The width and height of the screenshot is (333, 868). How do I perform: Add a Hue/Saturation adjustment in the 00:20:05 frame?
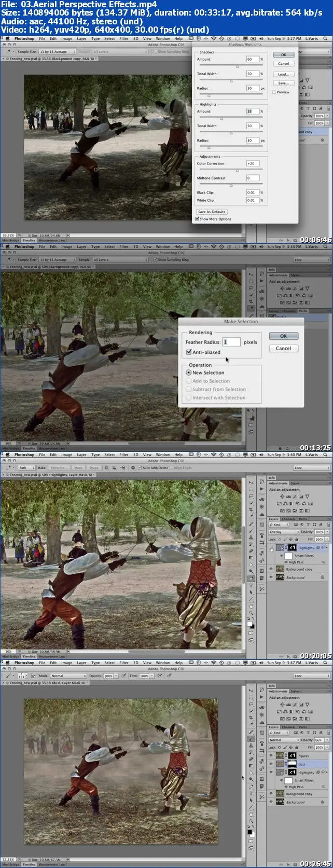pyautogui.click(x=279, y=504)
